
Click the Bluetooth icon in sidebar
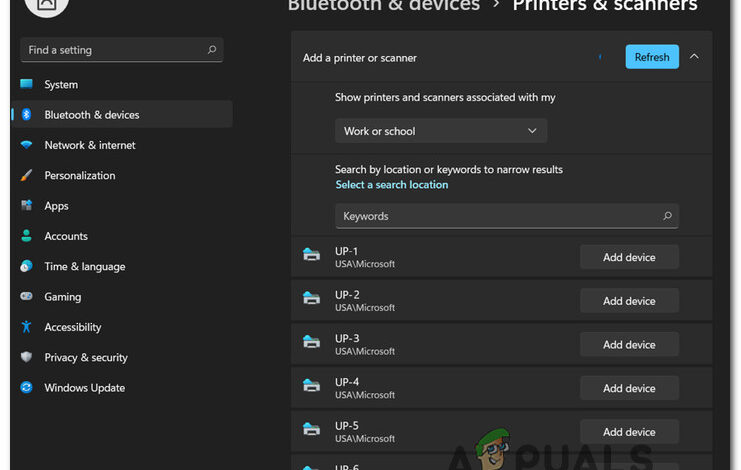coord(26,115)
